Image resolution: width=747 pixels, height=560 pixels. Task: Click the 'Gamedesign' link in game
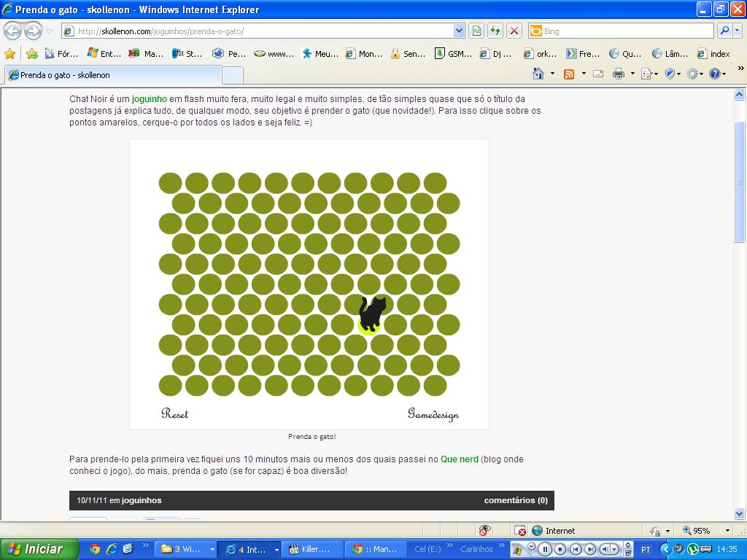tap(433, 414)
